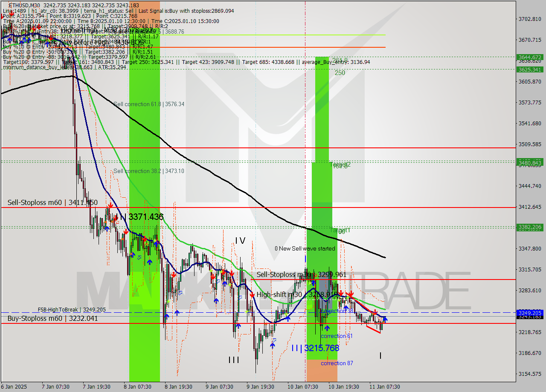Click the '7 Jan 07:30' time axis label
Image resolution: width=546 pixels, height=392 pixels.
pyautogui.click(x=56, y=386)
